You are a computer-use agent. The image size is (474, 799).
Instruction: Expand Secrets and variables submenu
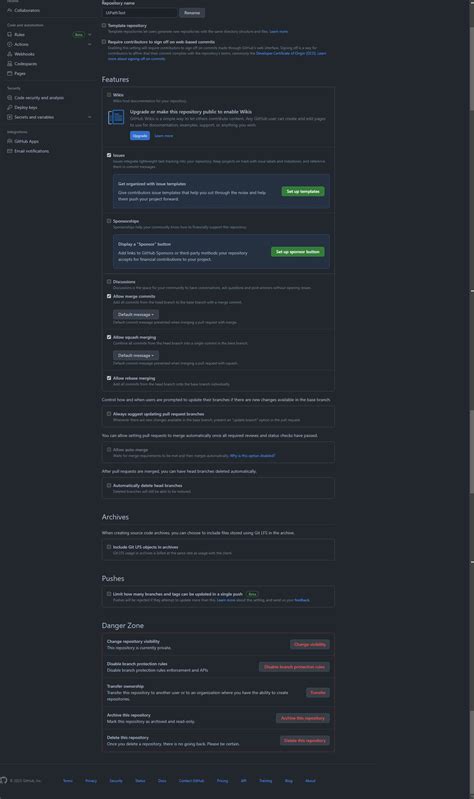coord(90,117)
